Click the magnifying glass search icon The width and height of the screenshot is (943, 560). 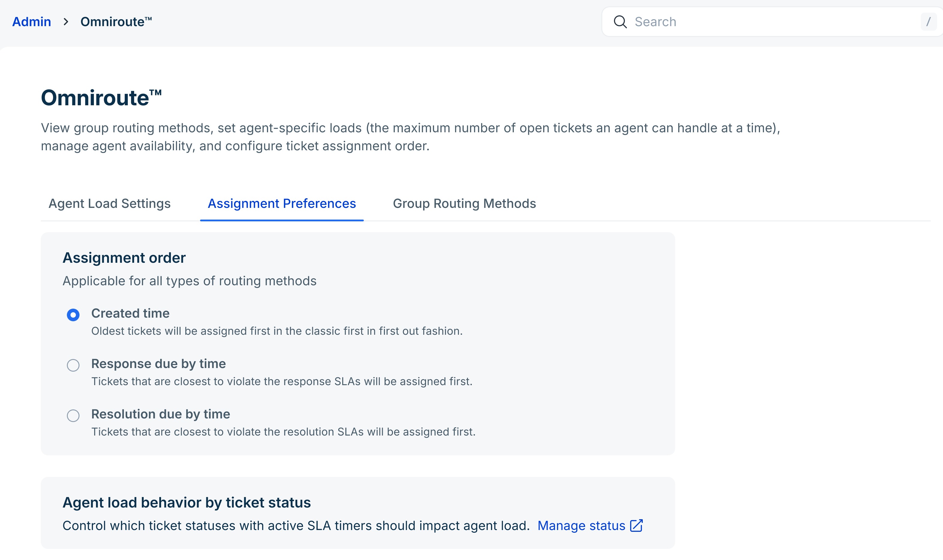620,22
